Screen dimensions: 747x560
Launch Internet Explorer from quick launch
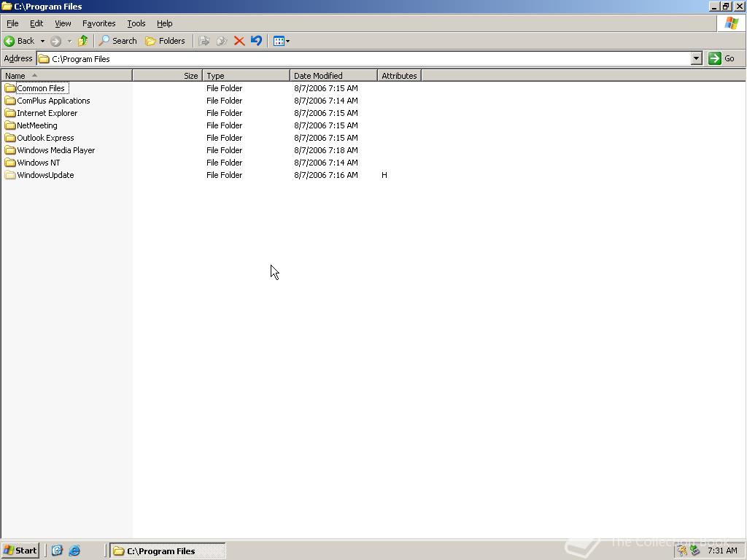(75, 551)
